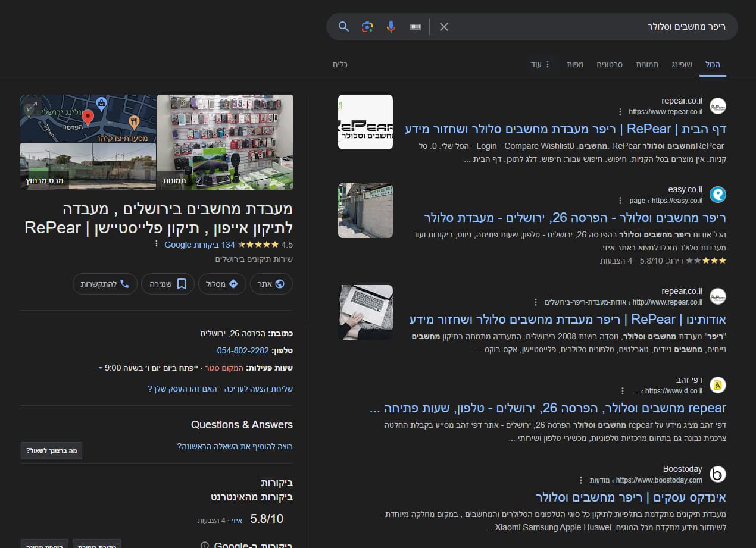Viewport: 756px width, 548px height.
Task: Click the magnifying glass search icon
Action: (x=343, y=27)
